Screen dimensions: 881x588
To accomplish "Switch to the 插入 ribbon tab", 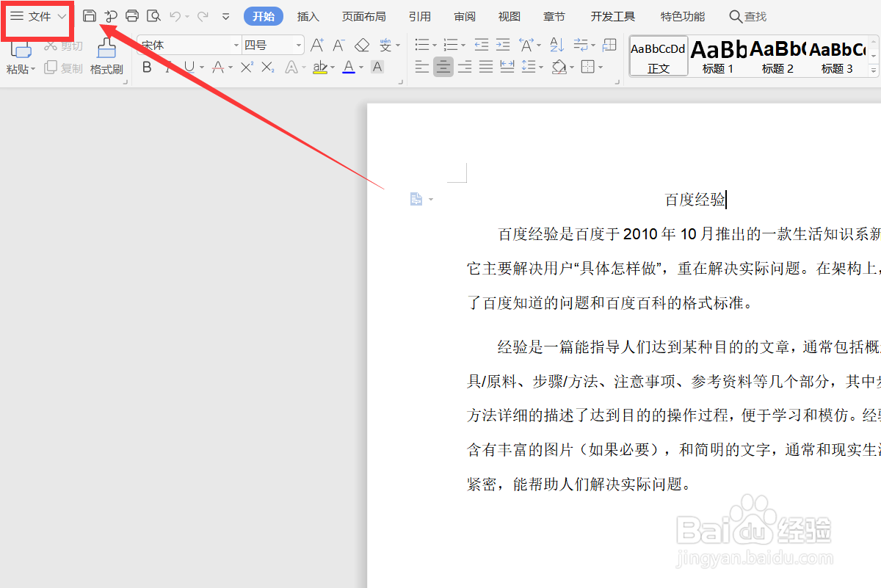I will 308,15.
